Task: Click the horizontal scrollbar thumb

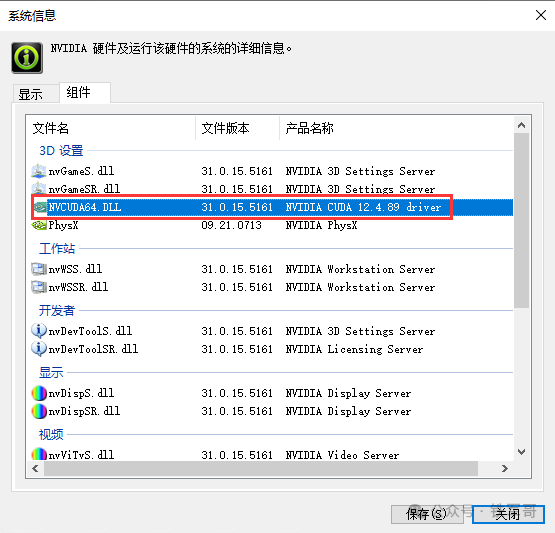Action: [261, 469]
